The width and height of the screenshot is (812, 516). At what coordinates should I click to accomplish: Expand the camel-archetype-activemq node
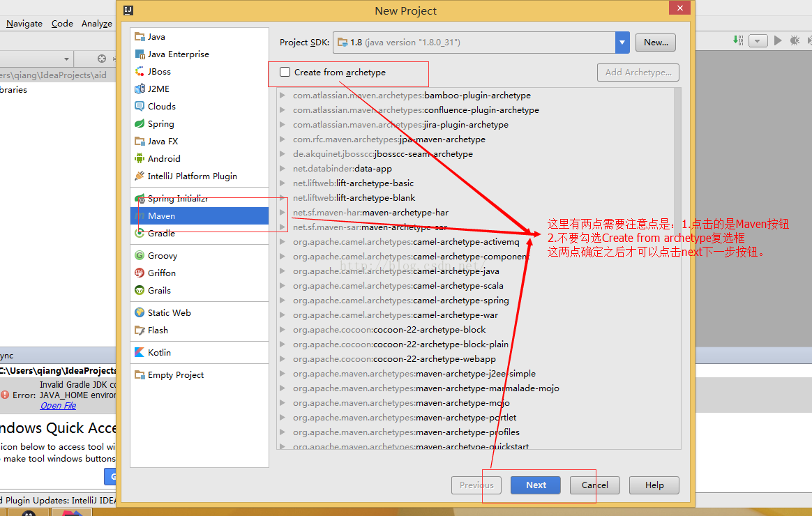pyautogui.click(x=283, y=242)
